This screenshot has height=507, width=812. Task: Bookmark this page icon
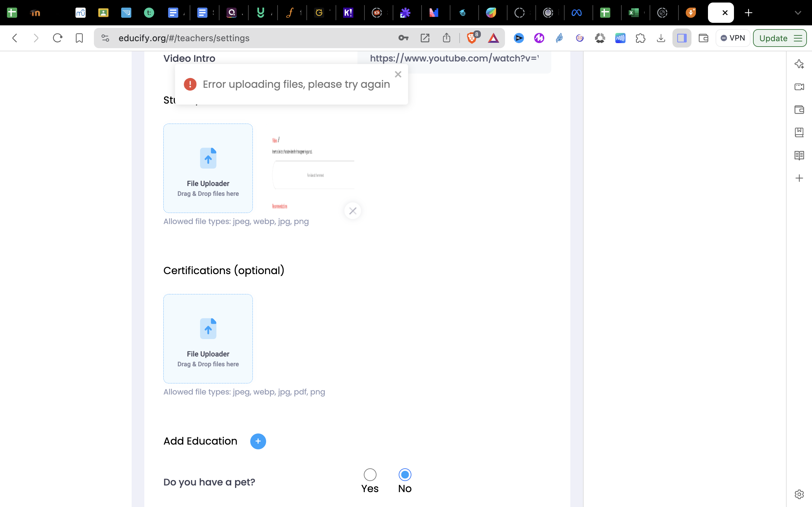coord(79,38)
